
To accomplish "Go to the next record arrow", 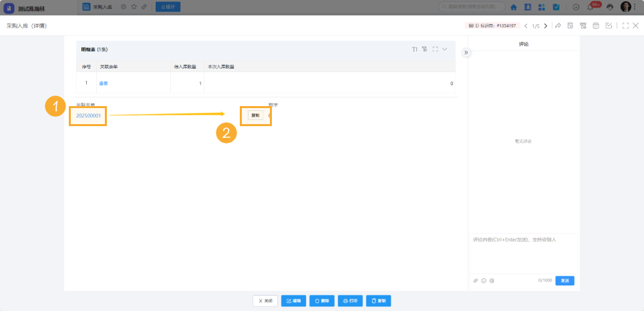I will [x=546, y=26].
